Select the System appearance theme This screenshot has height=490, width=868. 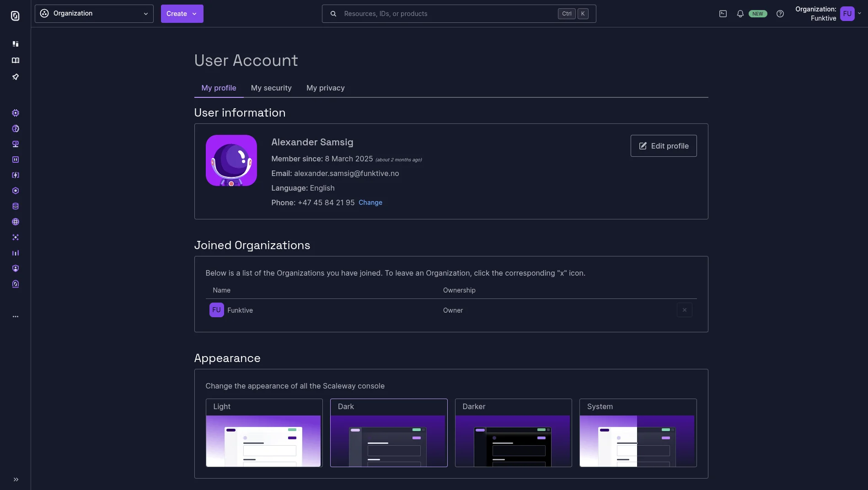pyautogui.click(x=638, y=433)
